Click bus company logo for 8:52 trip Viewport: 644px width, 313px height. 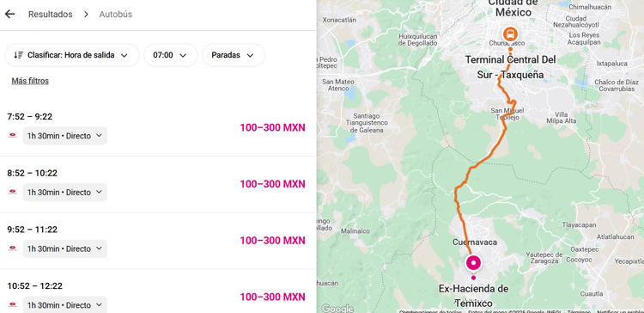coord(13,192)
